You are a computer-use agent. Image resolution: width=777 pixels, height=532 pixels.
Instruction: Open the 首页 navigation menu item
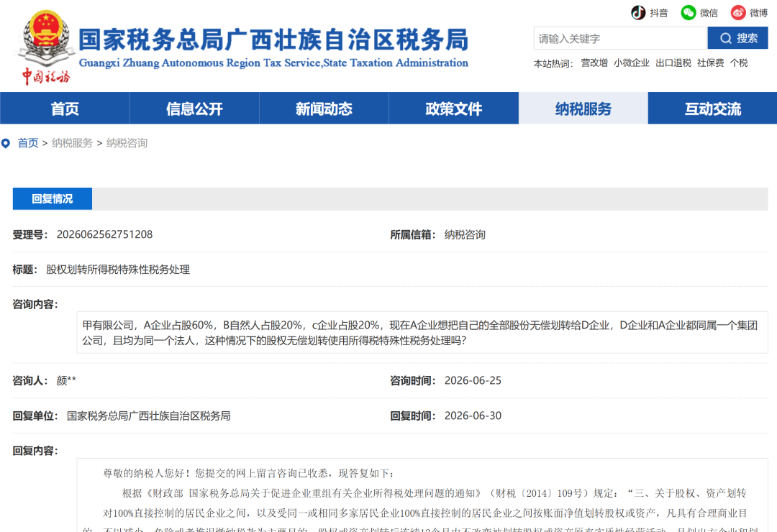tap(65, 108)
